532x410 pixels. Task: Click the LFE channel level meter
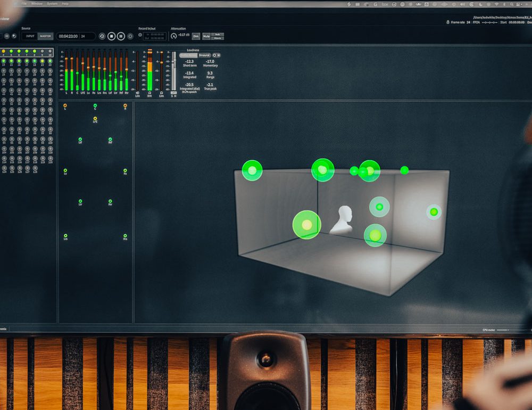83,70
